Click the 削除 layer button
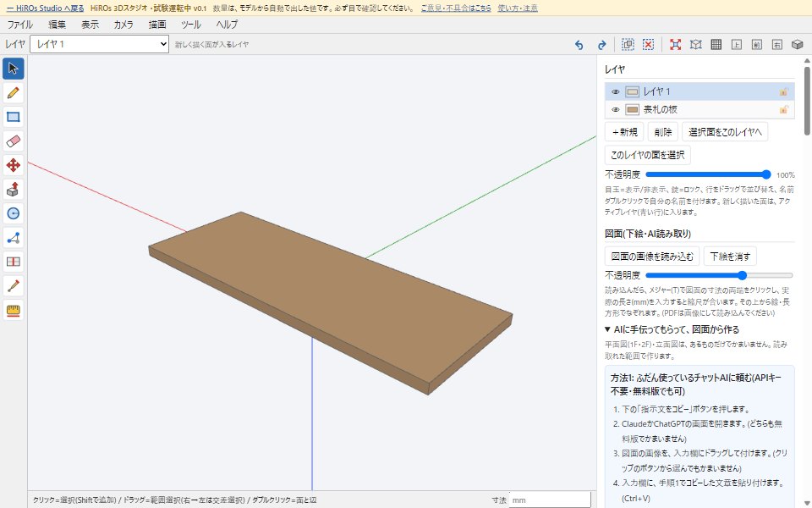This screenshot has width=812, height=508. 663,132
